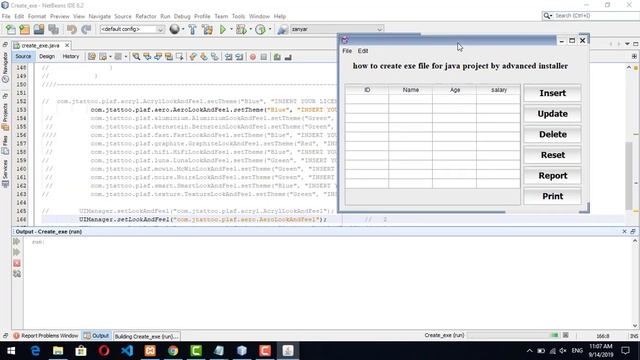640x360 pixels.
Task: Click the globe browser icon in toolbar
Action: click(x=175, y=29)
